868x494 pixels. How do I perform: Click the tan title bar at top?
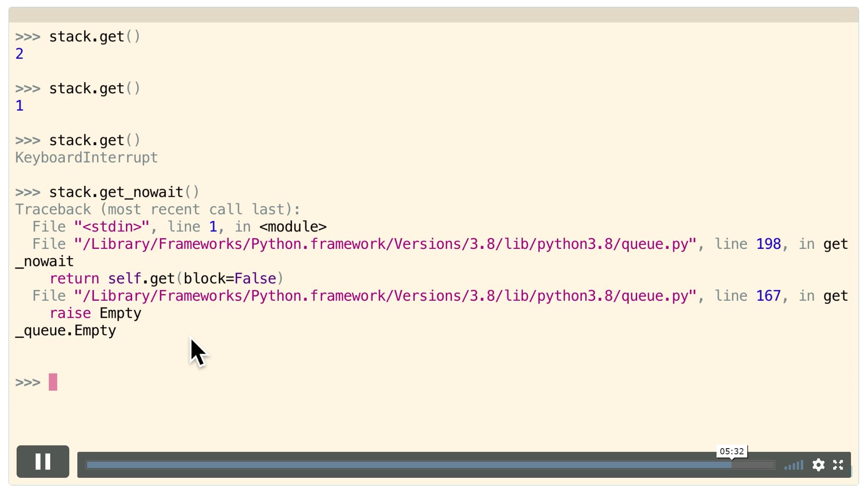433,14
